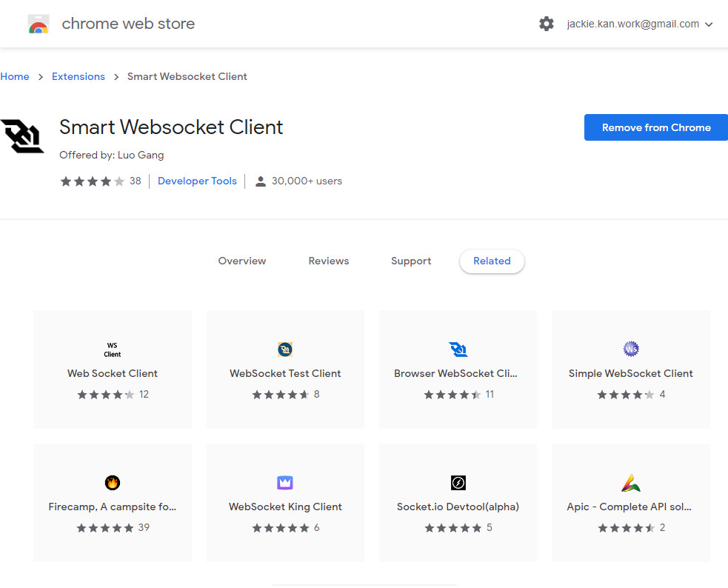The height and width of the screenshot is (588, 728).
Task: Click the chrome web store header title
Action: (128, 24)
